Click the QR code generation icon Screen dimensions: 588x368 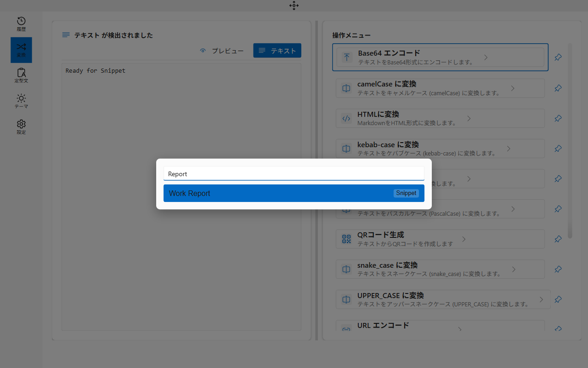coord(346,239)
